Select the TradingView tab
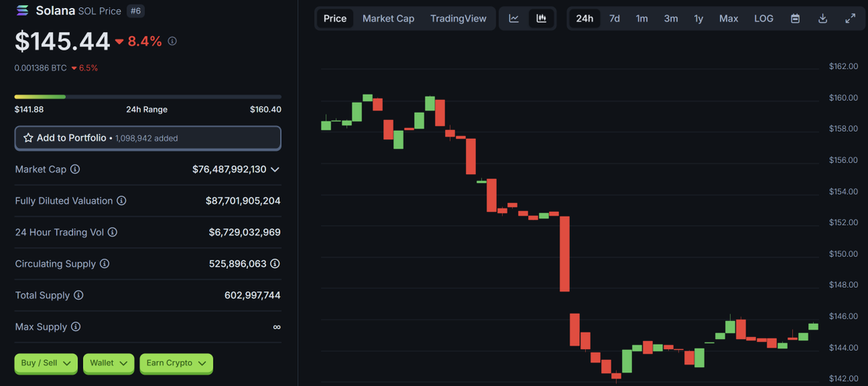The image size is (868, 386). coord(459,19)
